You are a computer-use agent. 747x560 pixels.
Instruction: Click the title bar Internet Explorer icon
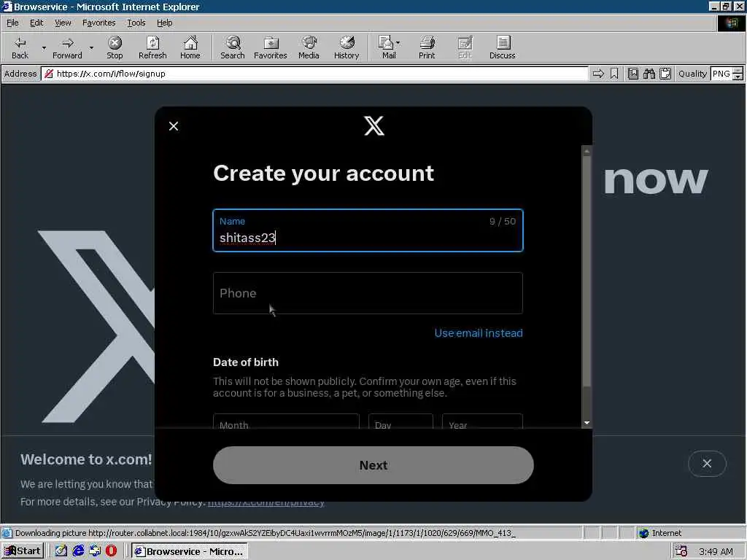coord(7,6)
